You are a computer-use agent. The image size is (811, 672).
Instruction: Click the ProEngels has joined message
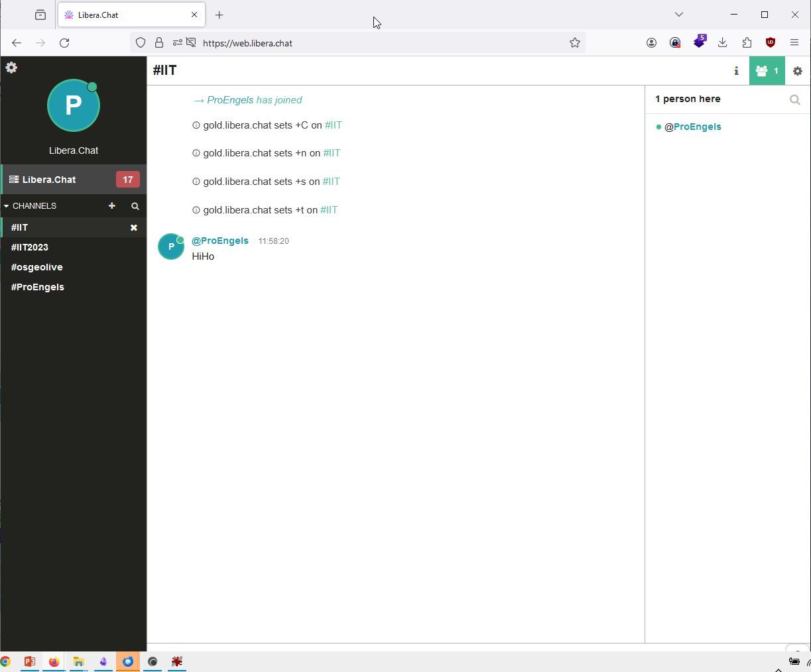[x=247, y=100]
